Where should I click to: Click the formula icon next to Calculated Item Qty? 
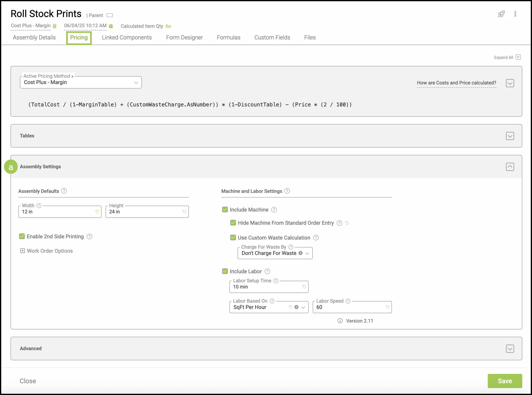[168, 26]
